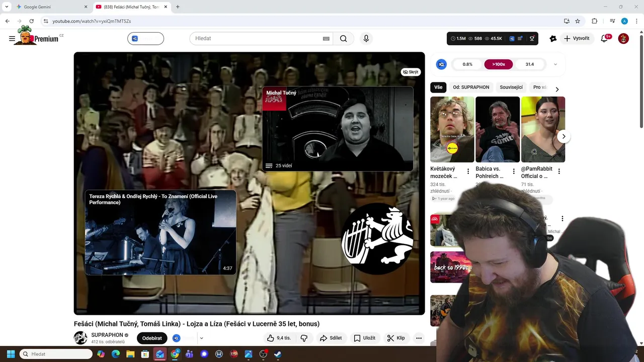
Task: Select the Pro vás filter chip
Action: [x=539, y=87]
